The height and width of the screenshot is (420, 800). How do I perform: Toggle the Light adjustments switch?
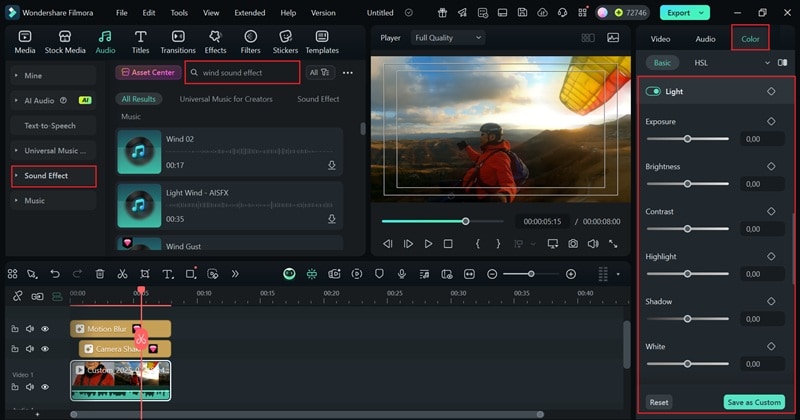(653, 91)
